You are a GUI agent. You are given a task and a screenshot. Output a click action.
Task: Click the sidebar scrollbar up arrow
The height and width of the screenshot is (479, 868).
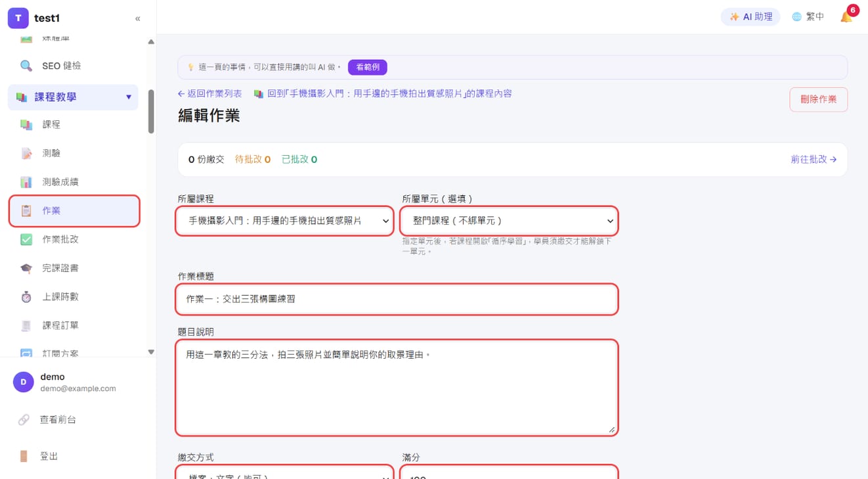click(x=151, y=42)
